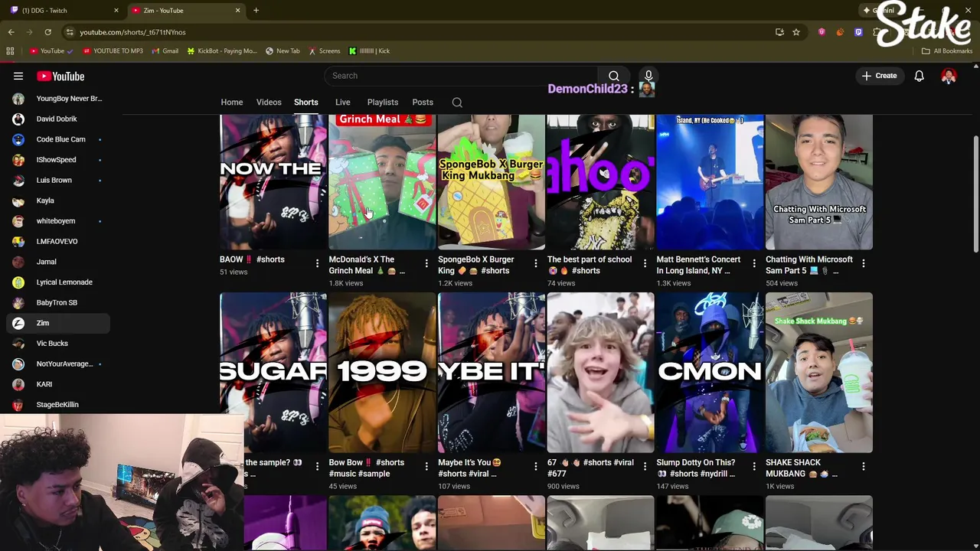Image resolution: width=980 pixels, height=551 pixels.
Task: Open options for SpongeBob X Burger King short
Action: point(535,263)
